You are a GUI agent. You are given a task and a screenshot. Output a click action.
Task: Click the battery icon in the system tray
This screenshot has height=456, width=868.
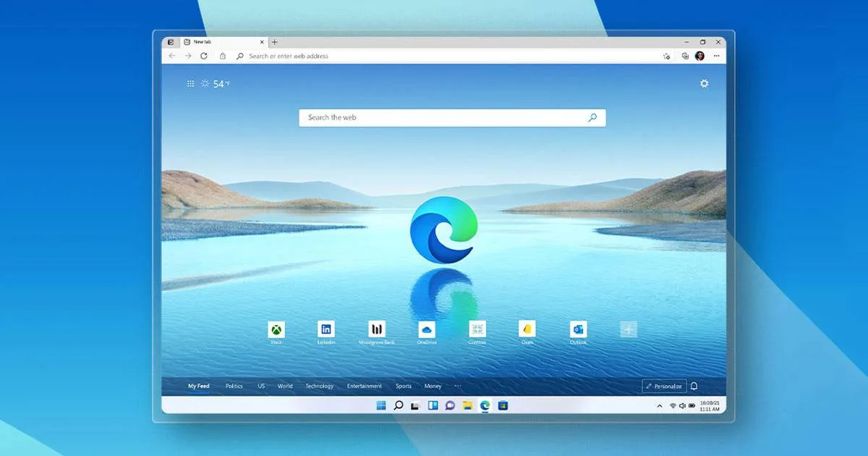(x=692, y=406)
